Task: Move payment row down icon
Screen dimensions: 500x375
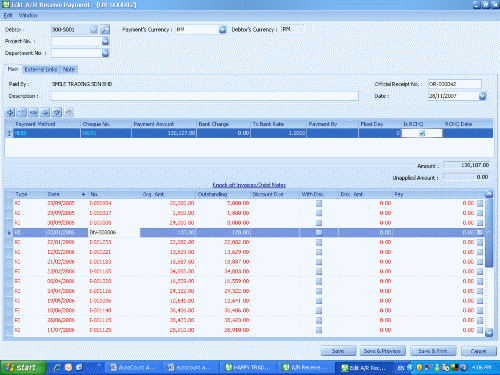Action: [x=57, y=112]
